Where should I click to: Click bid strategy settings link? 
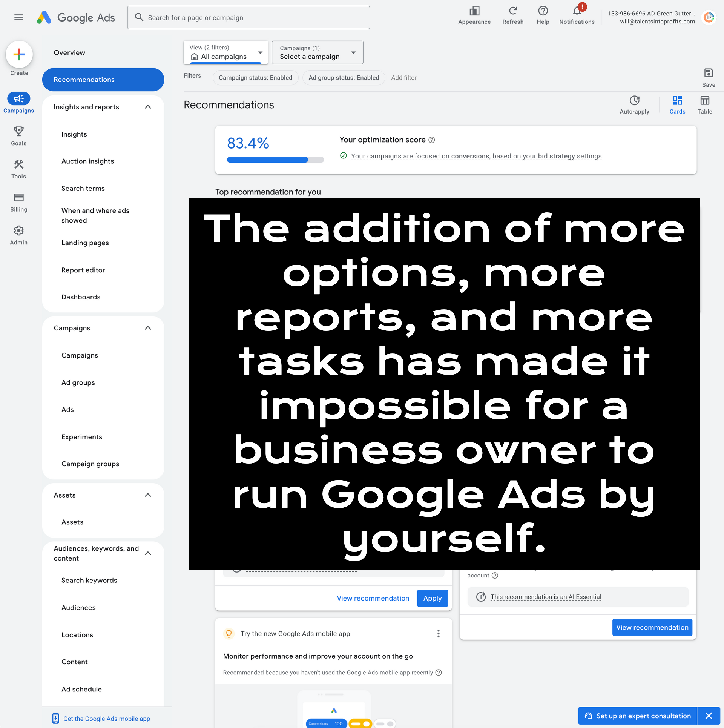tap(570, 156)
